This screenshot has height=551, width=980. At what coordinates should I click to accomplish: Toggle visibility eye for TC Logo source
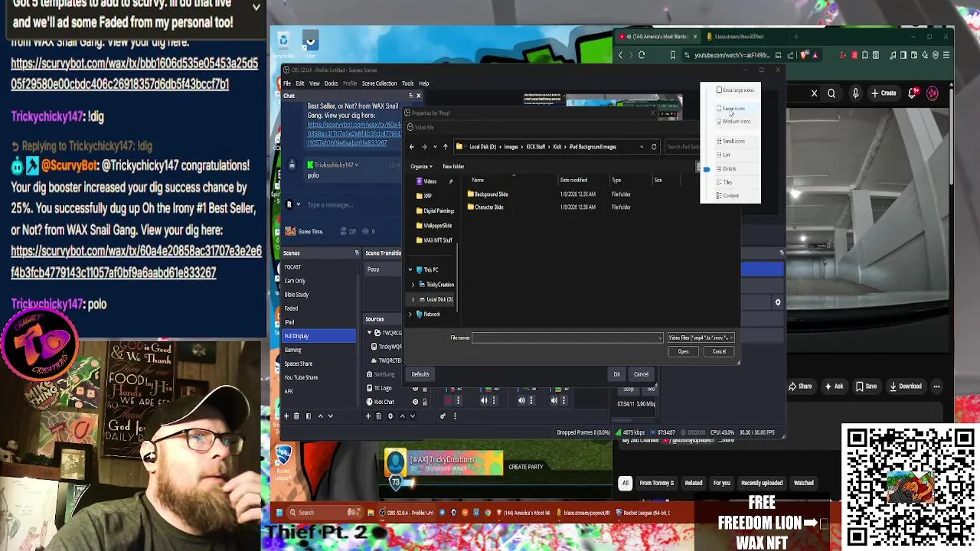tap(416, 388)
